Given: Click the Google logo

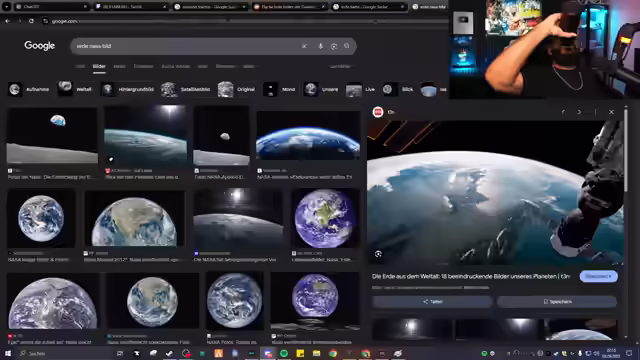Looking at the screenshot, I should [x=40, y=46].
